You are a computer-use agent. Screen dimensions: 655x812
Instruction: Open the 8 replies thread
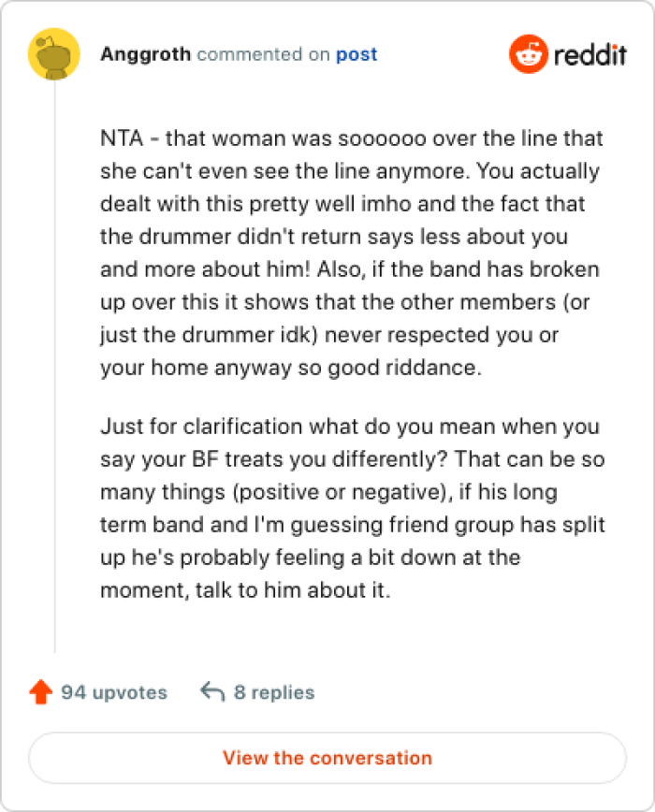pos(274,692)
